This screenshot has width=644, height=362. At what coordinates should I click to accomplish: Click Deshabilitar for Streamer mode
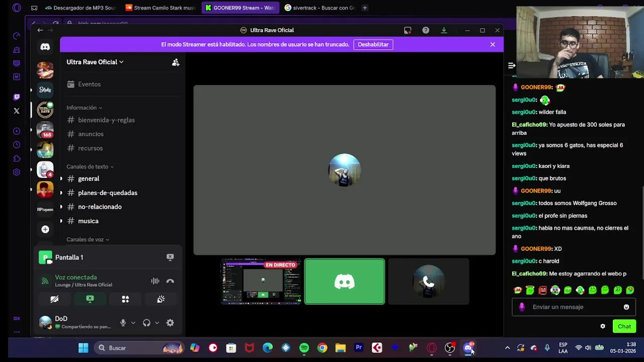(x=373, y=44)
